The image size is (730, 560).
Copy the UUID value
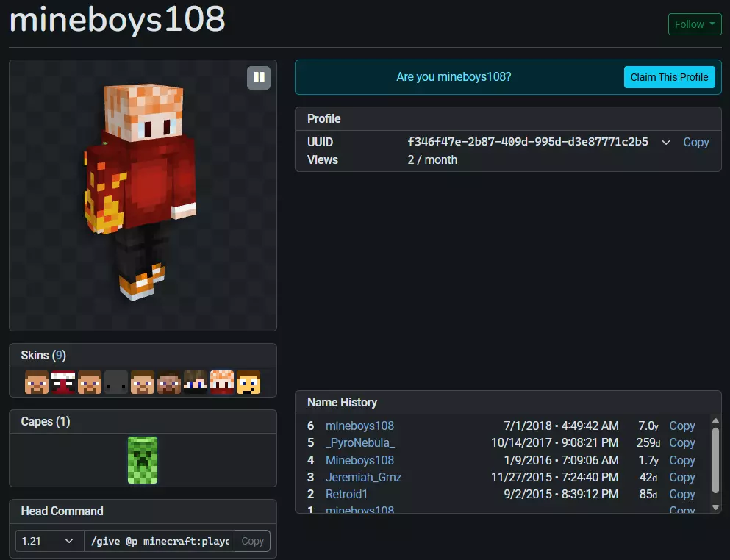click(695, 142)
